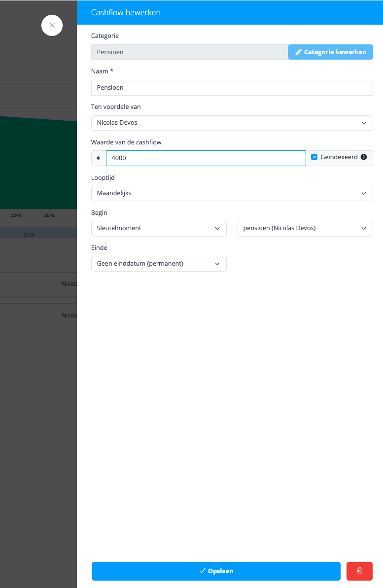This screenshot has height=588, width=383.
Task: Click the Waarde van de cashflow amount field
Action: 206,158
